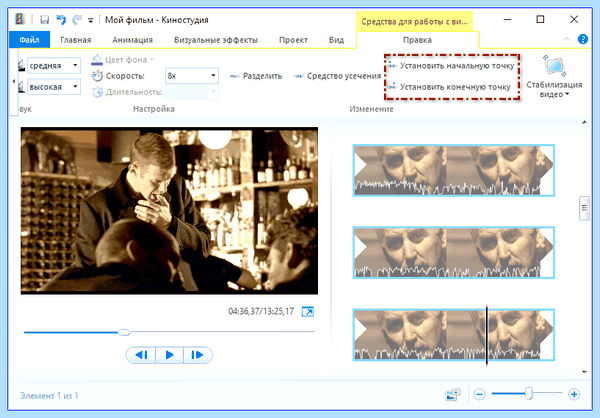600x418 pixels.
Task: Switch to the Вид tab
Action: pyautogui.click(x=336, y=40)
